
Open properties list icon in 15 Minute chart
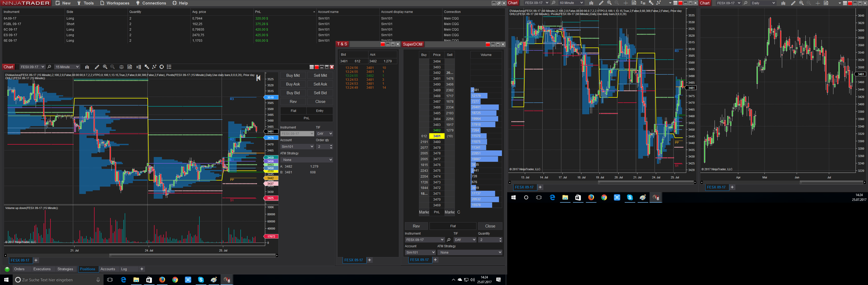point(169,67)
